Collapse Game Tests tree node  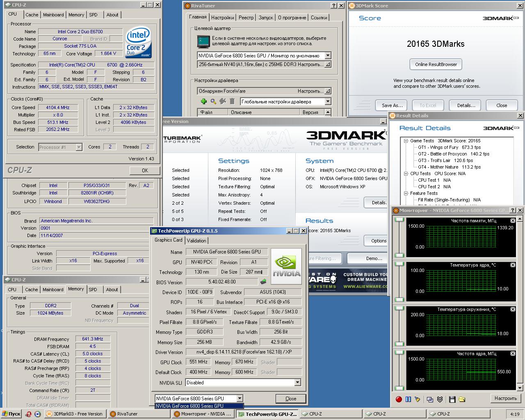pos(406,141)
